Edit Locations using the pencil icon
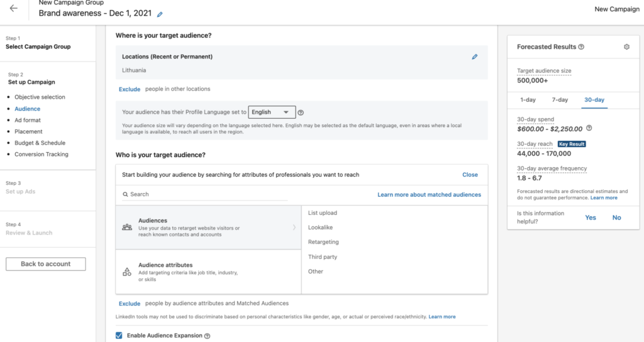The image size is (644, 342). tap(474, 57)
